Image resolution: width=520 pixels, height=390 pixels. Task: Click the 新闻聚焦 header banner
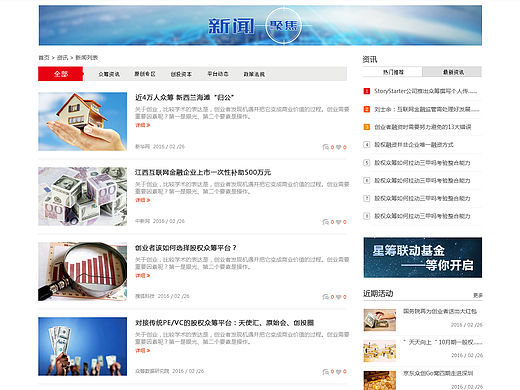(x=260, y=25)
